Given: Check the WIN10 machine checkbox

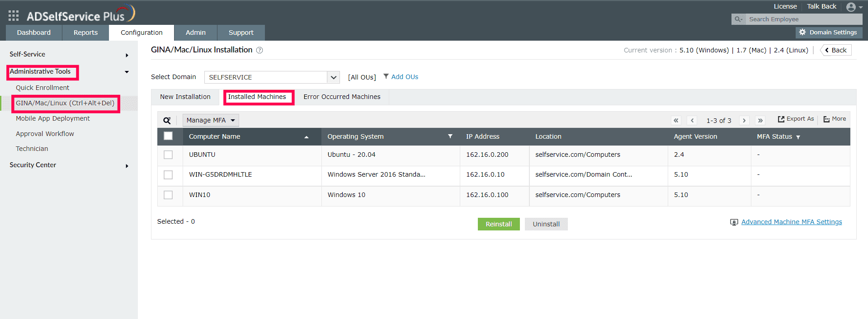Looking at the screenshot, I should 168,195.
